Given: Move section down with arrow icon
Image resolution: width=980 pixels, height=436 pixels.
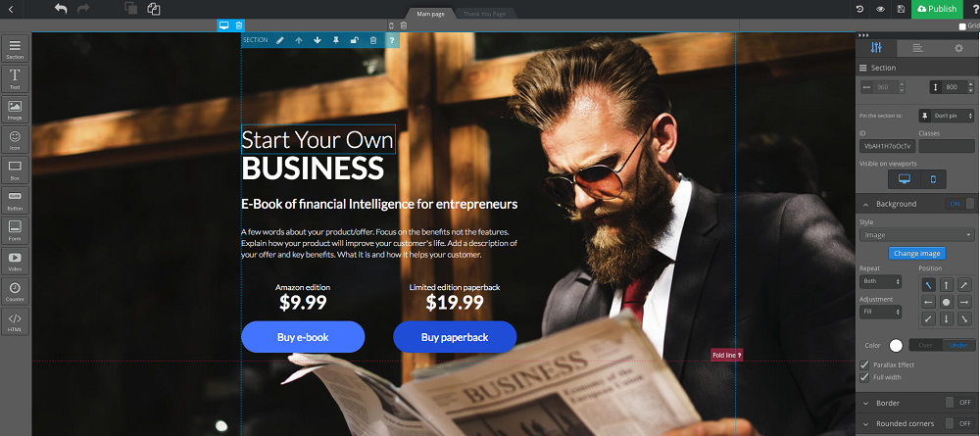Looking at the screenshot, I should pyautogui.click(x=318, y=40).
